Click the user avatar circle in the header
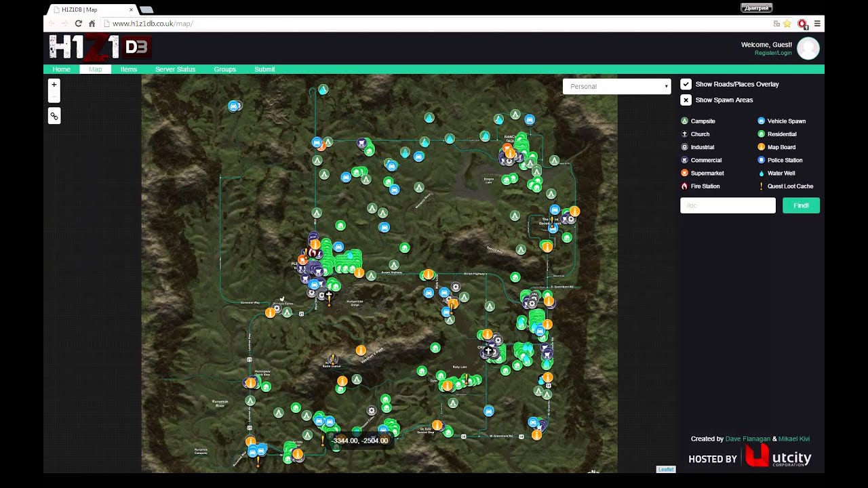 pyautogui.click(x=808, y=48)
